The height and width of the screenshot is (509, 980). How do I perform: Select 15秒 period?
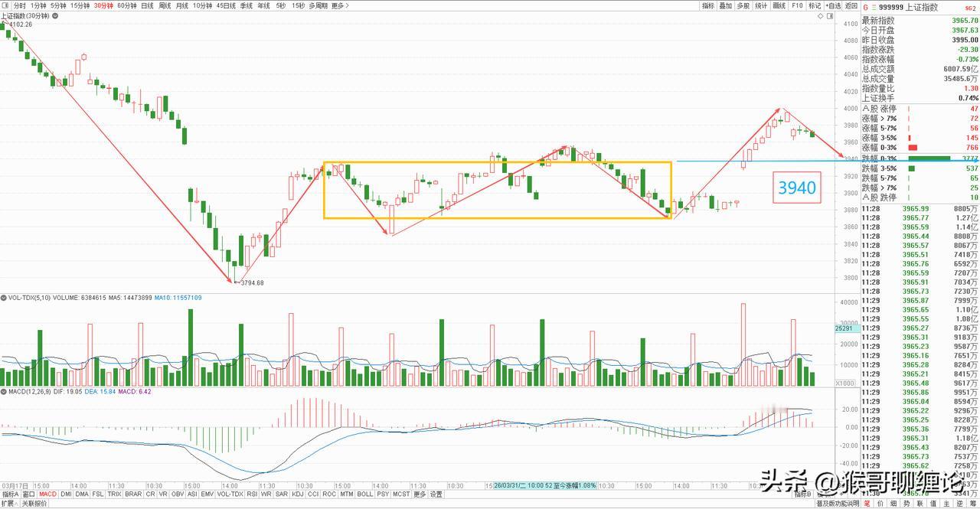coord(298,5)
